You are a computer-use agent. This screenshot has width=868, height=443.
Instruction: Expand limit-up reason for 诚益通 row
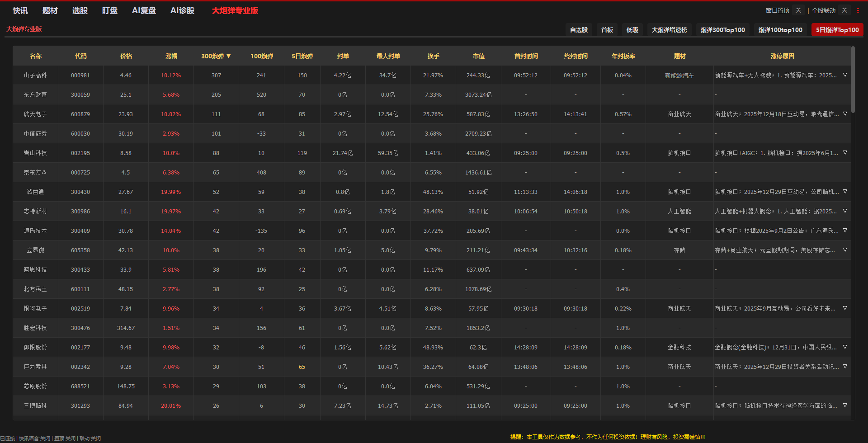(845, 192)
